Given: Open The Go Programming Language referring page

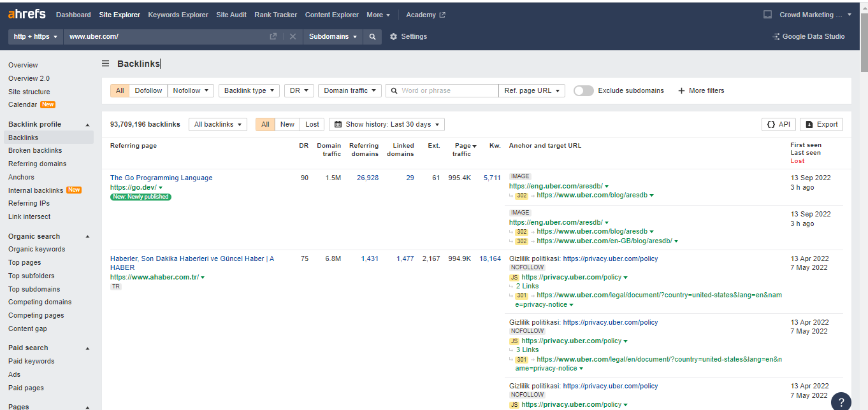Looking at the screenshot, I should point(161,178).
